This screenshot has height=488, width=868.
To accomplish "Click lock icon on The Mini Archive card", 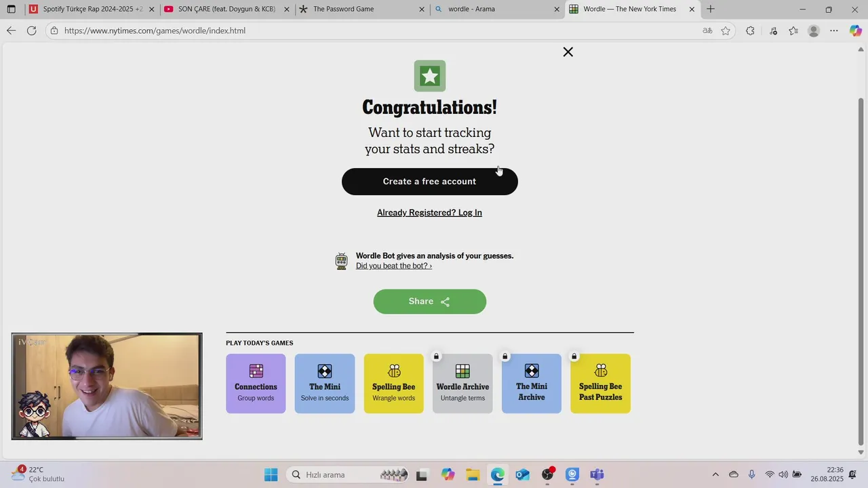I will coord(505,357).
